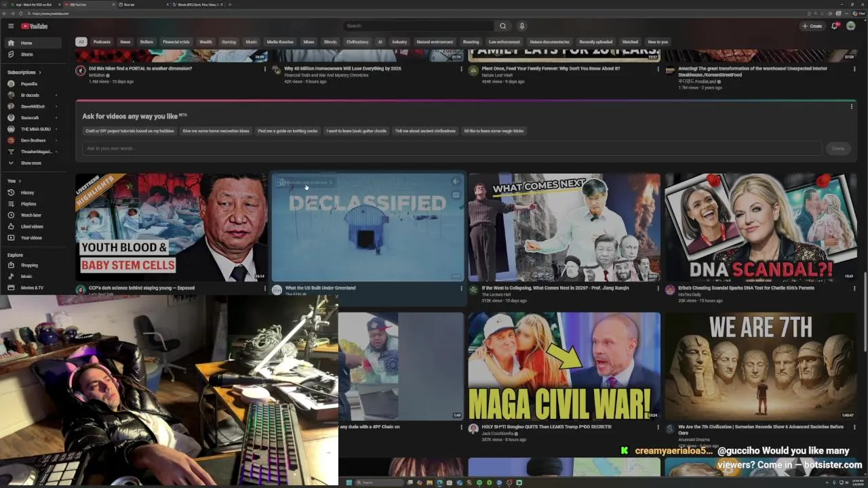Choose 'Give me some home renovation ideas' suggestion
This screenshot has height=488, width=868.
coord(216,131)
